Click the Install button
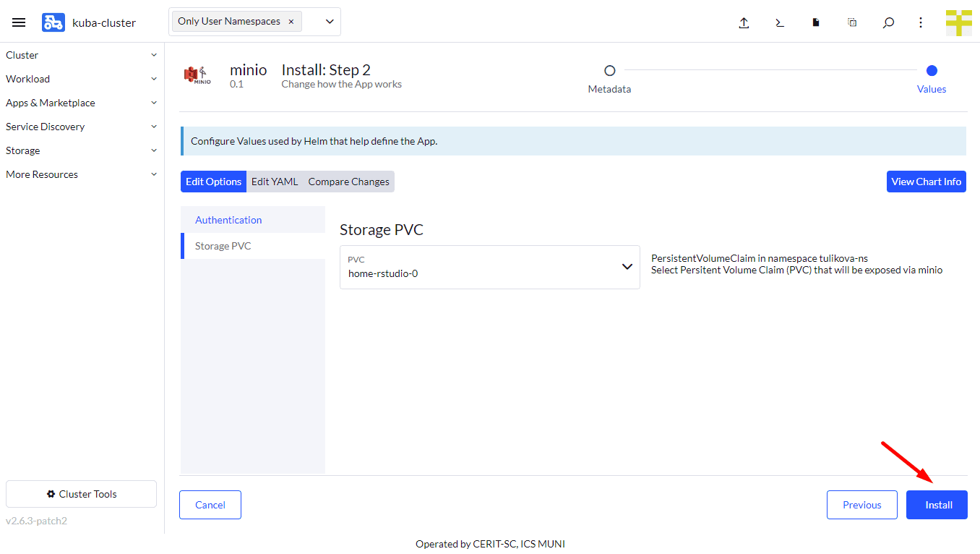 point(938,505)
